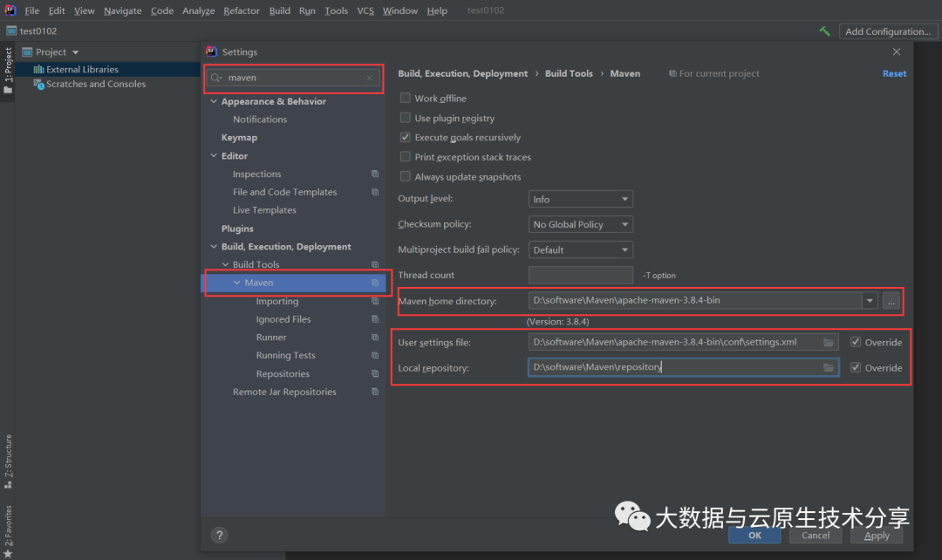Open the Multiproject build fail policy dropdown
The width and height of the screenshot is (942, 560).
click(580, 249)
